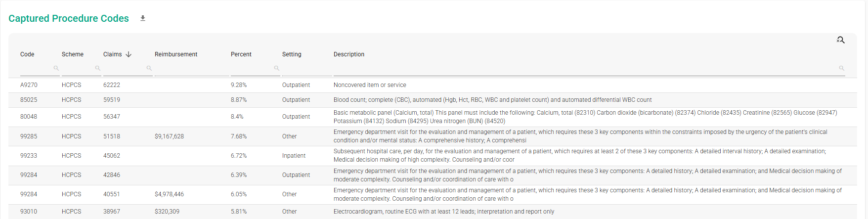Sort by the Setting column header

[x=292, y=54]
